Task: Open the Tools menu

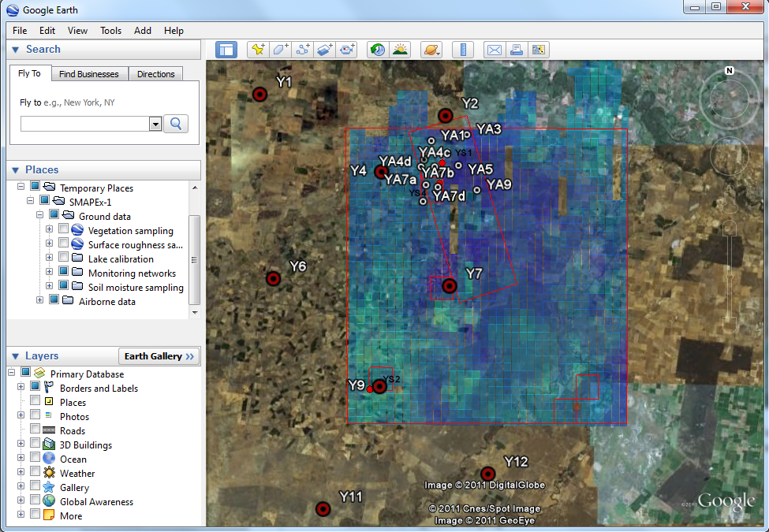Action: [x=111, y=31]
